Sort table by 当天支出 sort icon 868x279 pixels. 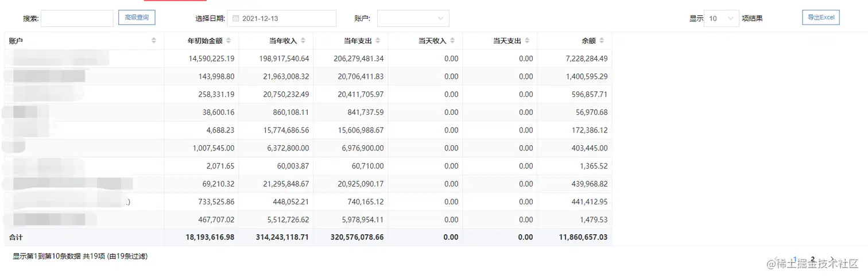pyautogui.click(x=527, y=41)
